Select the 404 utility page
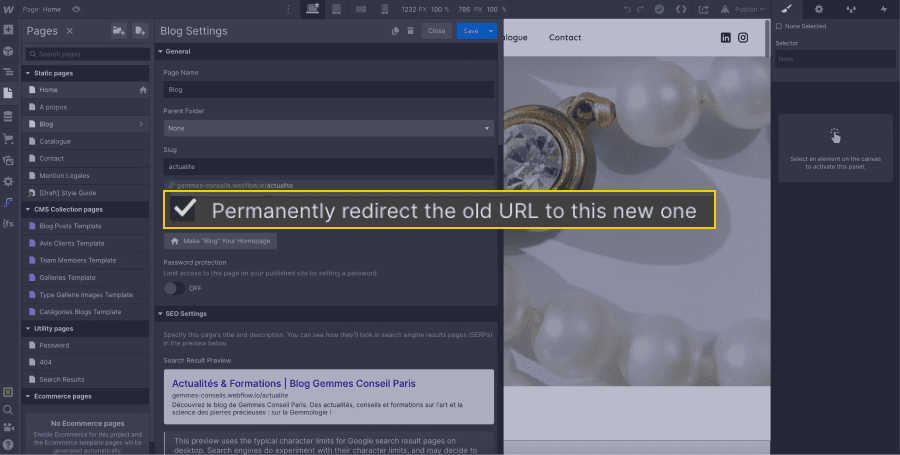The height and width of the screenshot is (455, 900). [86, 363]
